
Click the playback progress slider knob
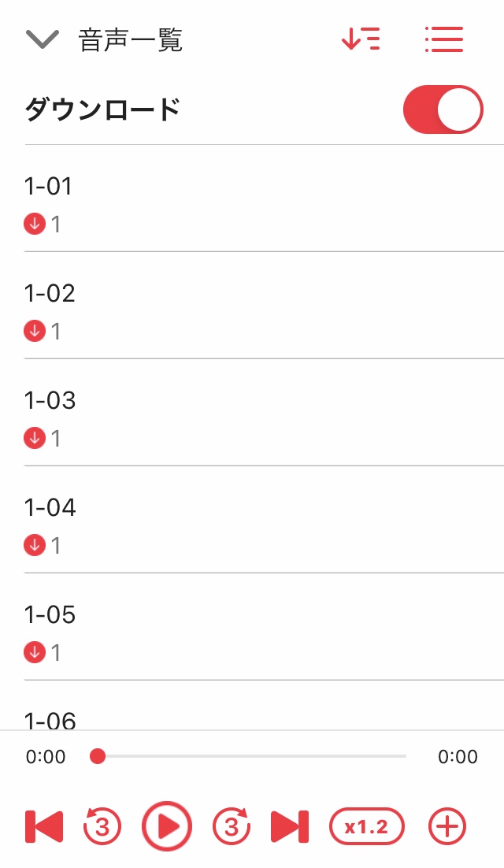tap(98, 756)
